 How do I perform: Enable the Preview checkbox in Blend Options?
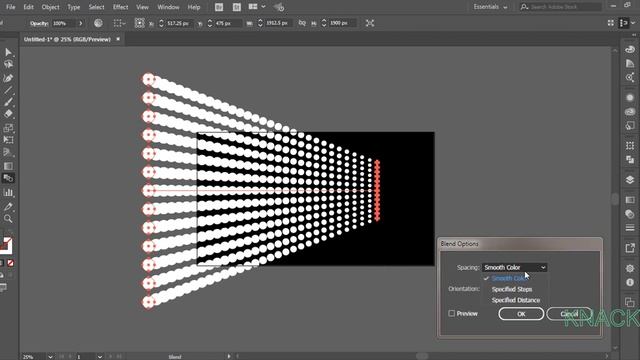(451, 313)
